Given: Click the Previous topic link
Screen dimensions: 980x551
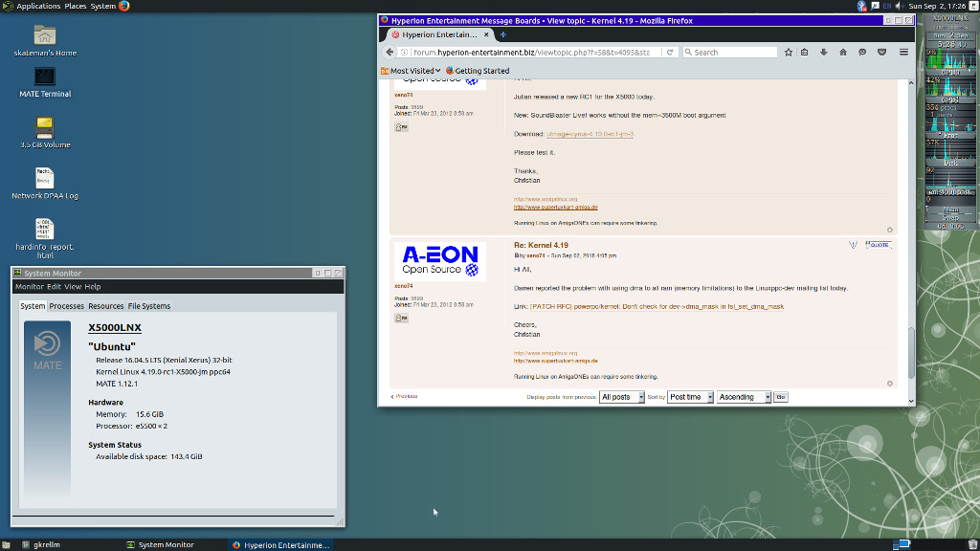Looking at the screenshot, I should tap(405, 397).
